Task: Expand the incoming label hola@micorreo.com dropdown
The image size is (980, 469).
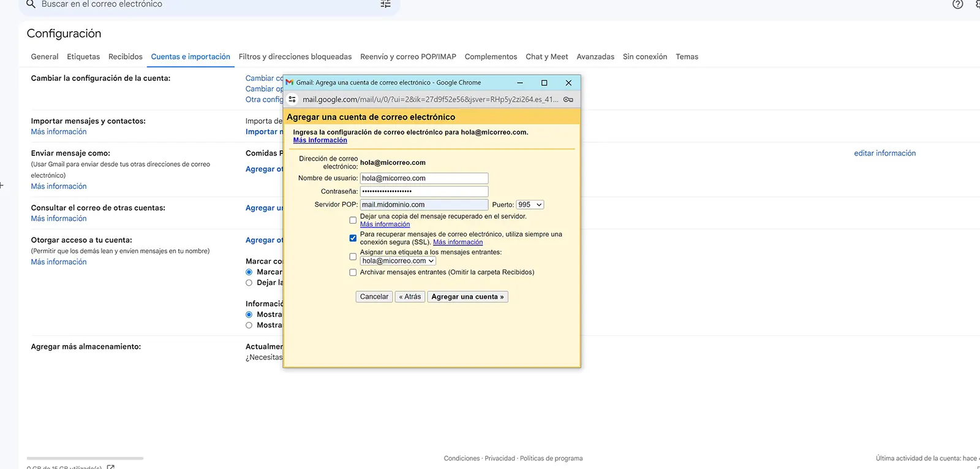Action: (398, 261)
